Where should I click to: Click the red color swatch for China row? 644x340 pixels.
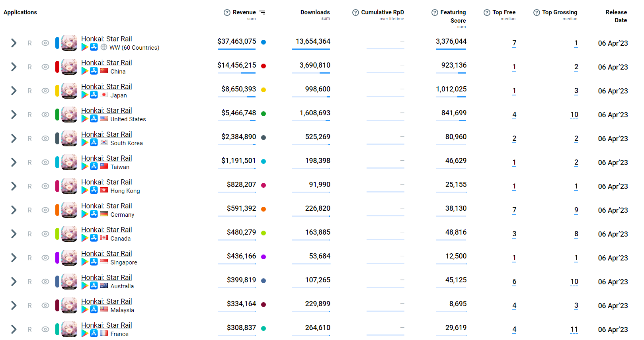tap(57, 67)
